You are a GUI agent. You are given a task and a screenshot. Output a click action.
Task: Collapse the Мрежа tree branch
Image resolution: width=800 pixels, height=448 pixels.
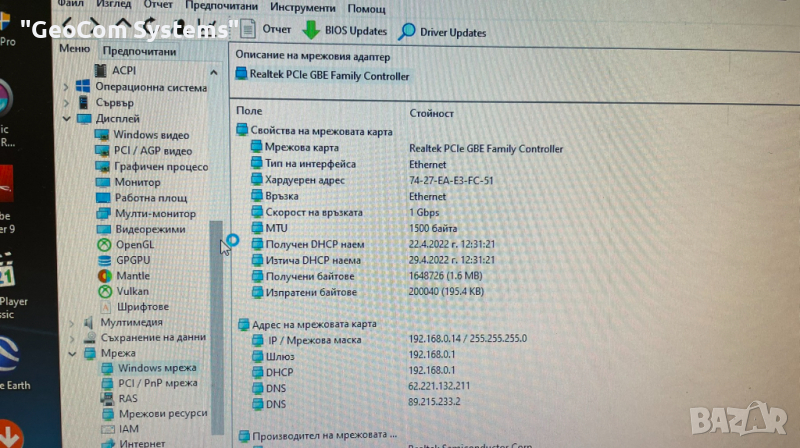click(70, 353)
